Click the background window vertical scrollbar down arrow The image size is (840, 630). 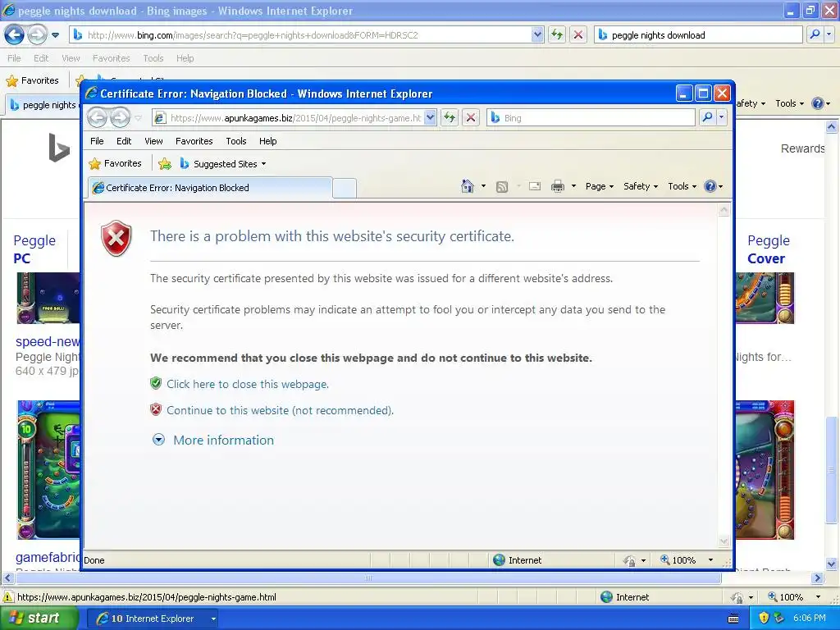click(832, 564)
